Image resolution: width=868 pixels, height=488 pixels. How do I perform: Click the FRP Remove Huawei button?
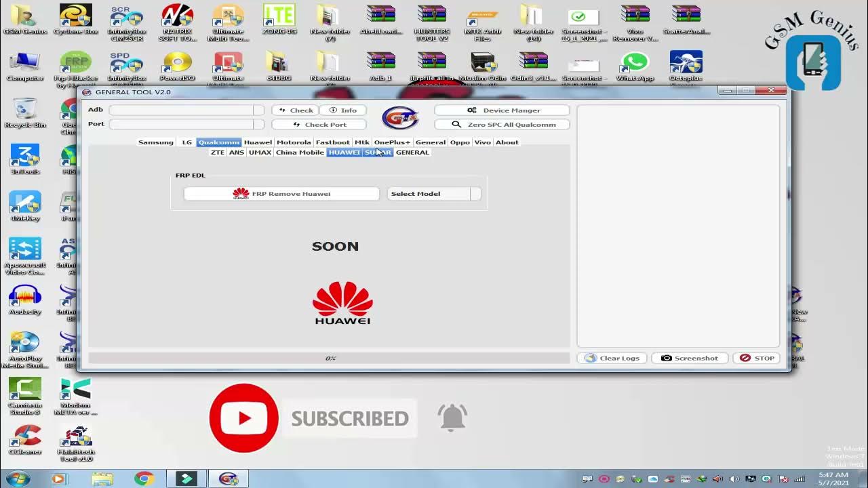(281, 194)
